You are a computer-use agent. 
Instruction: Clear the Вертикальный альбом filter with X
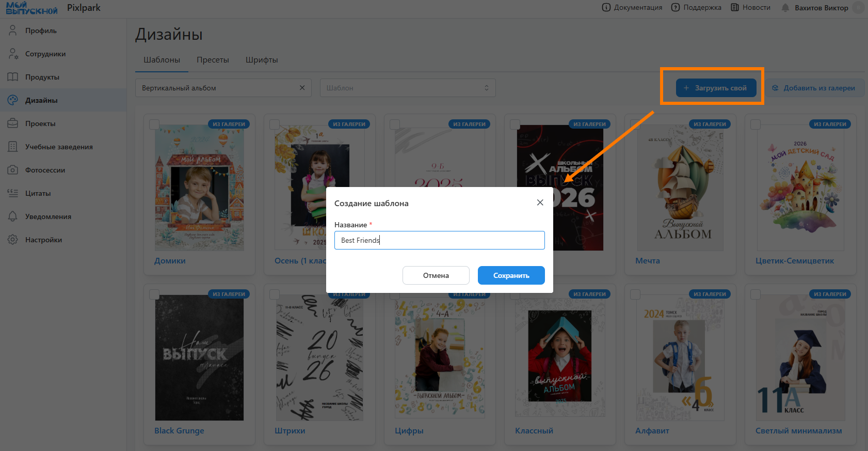(x=302, y=88)
